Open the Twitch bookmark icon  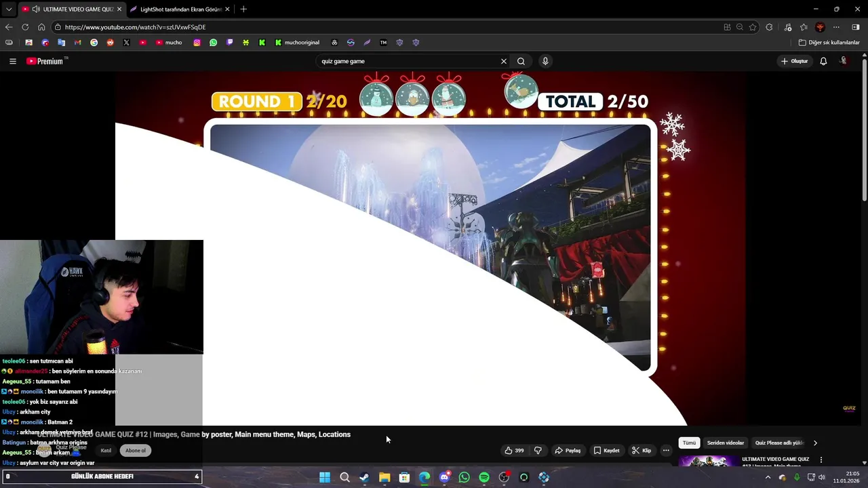pos(229,42)
